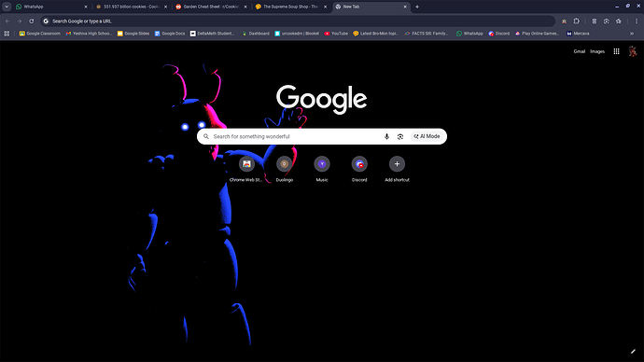Close the Garden Cheat Sheet tab

245,7
